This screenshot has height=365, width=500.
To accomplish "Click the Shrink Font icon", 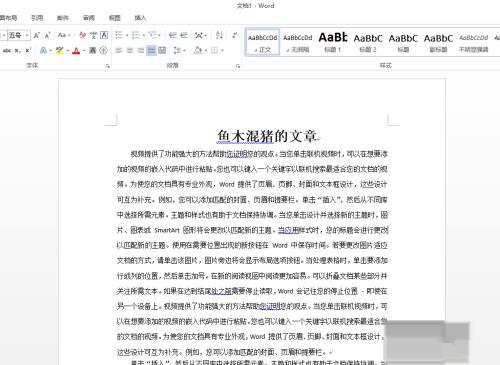I will (x=47, y=35).
